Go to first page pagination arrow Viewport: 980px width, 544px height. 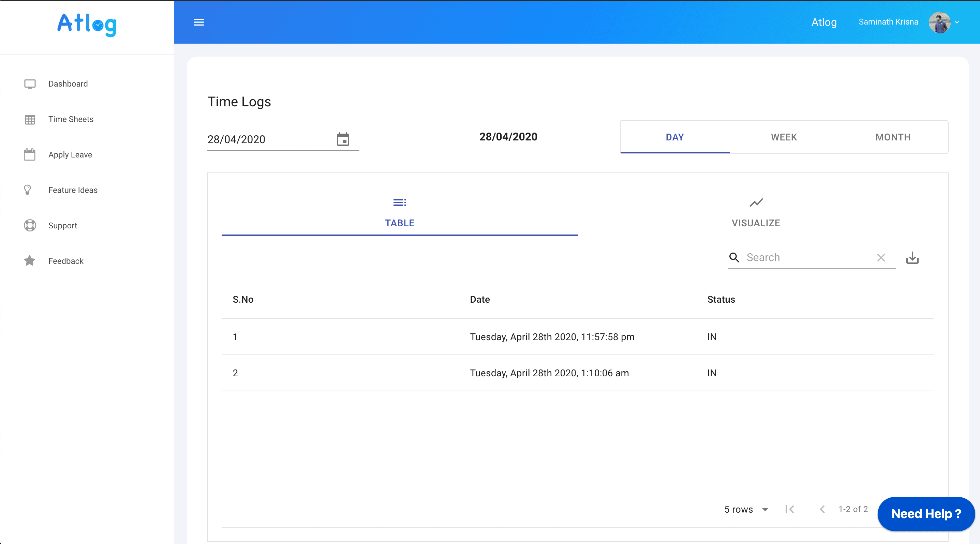tap(790, 510)
